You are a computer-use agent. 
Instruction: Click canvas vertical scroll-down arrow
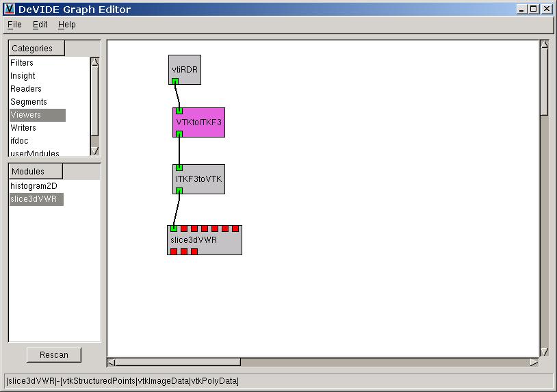point(544,352)
